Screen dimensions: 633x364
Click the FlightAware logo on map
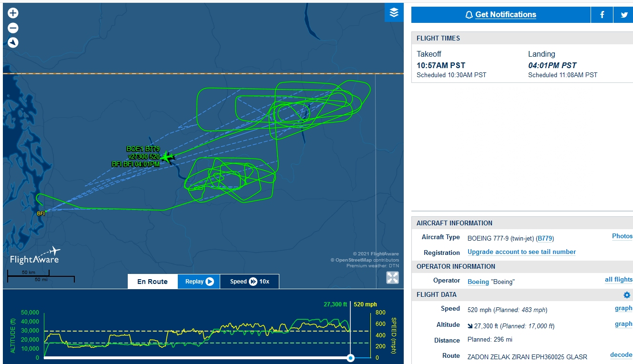[x=35, y=255]
